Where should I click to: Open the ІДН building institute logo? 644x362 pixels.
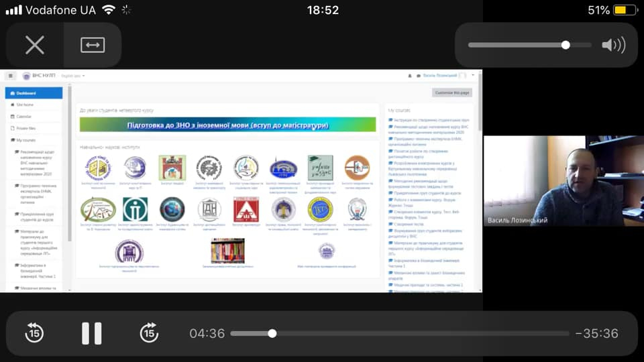[x=209, y=210]
